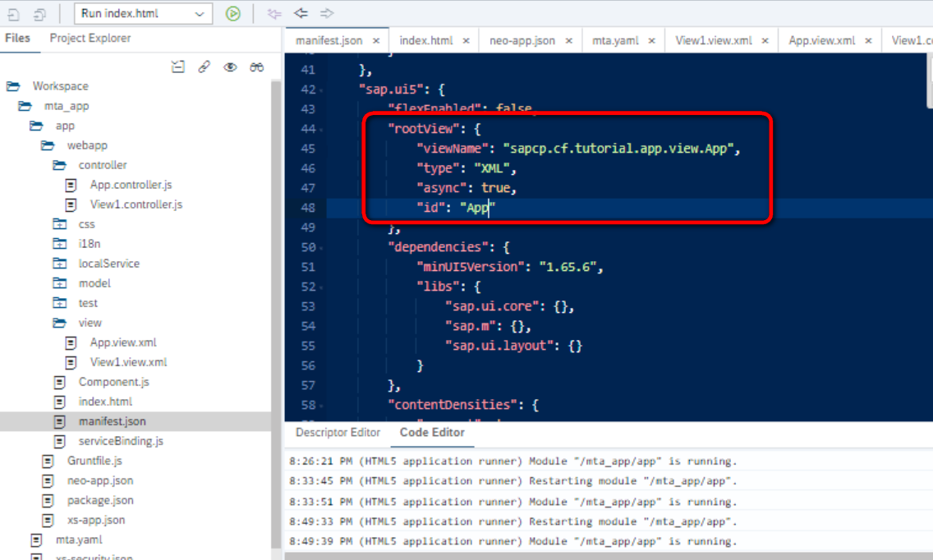Open the Run index.html configuration dropdown

[x=143, y=13]
